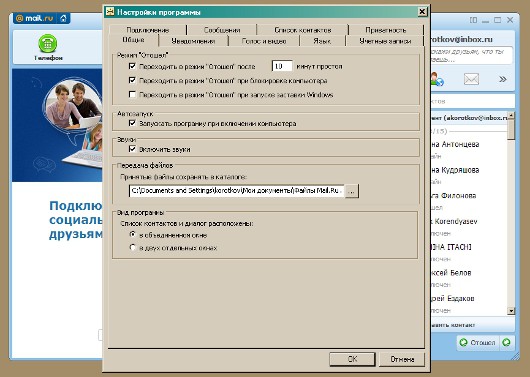Image resolution: width=530 pixels, height=377 pixels.
Task: Select contact Антонцева in the list
Action: click(469, 149)
